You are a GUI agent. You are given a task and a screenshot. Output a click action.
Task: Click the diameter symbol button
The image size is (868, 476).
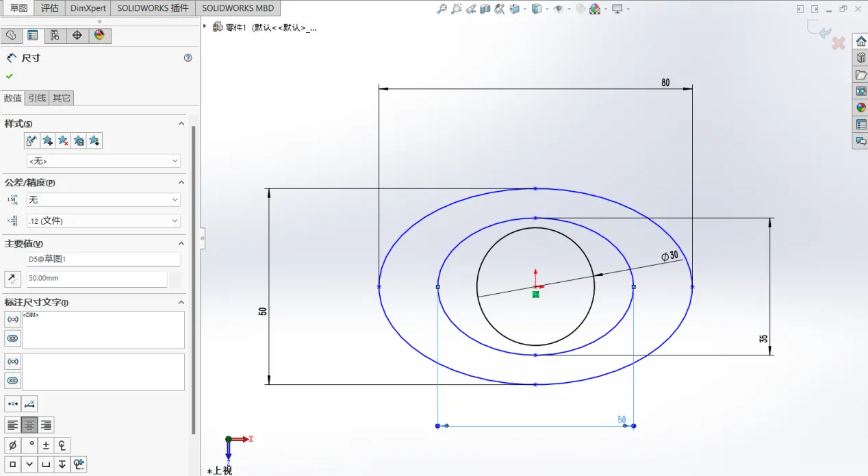12,446
